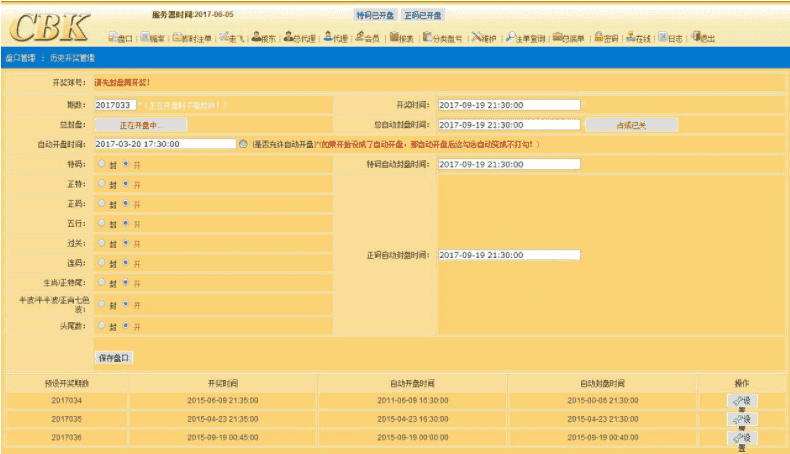Click period number 2017034 cell

pos(67,401)
